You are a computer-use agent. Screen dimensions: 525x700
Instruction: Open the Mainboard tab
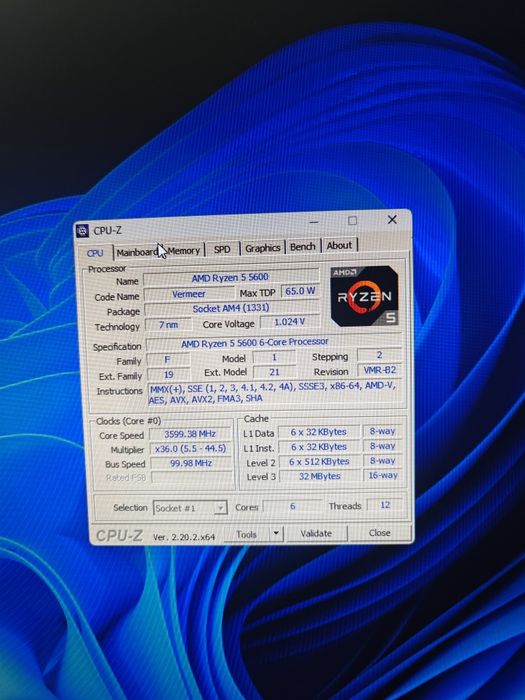137,252
